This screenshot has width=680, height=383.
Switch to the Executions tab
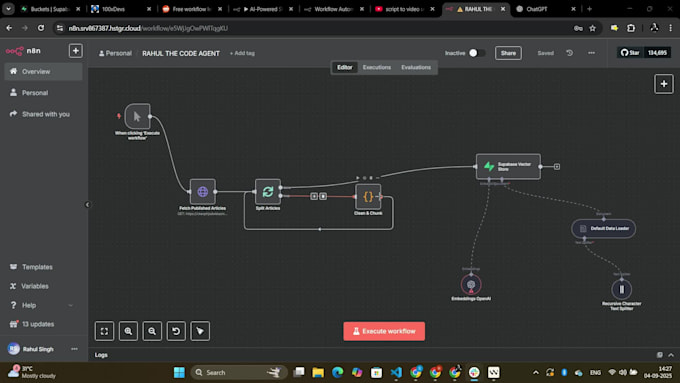pyautogui.click(x=377, y=67)
